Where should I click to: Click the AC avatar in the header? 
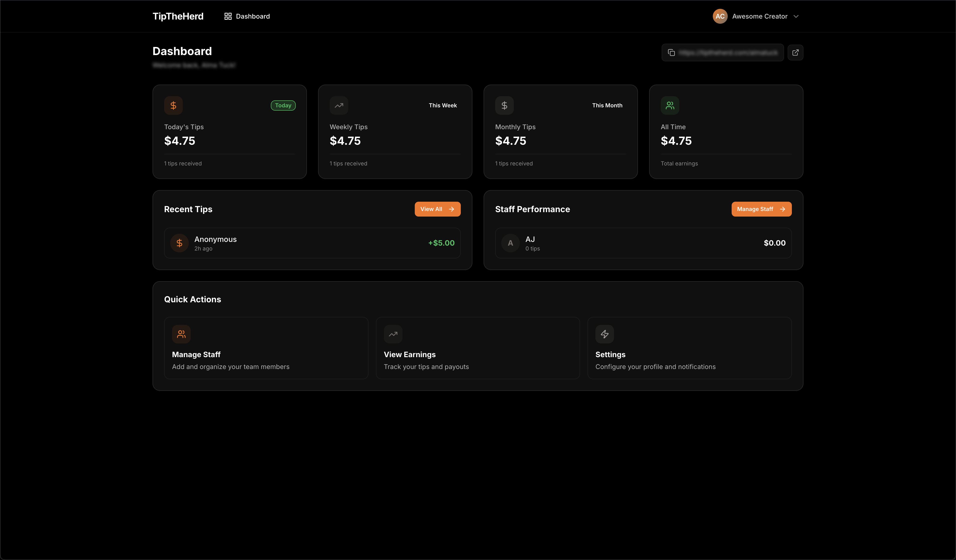point(720,16)
